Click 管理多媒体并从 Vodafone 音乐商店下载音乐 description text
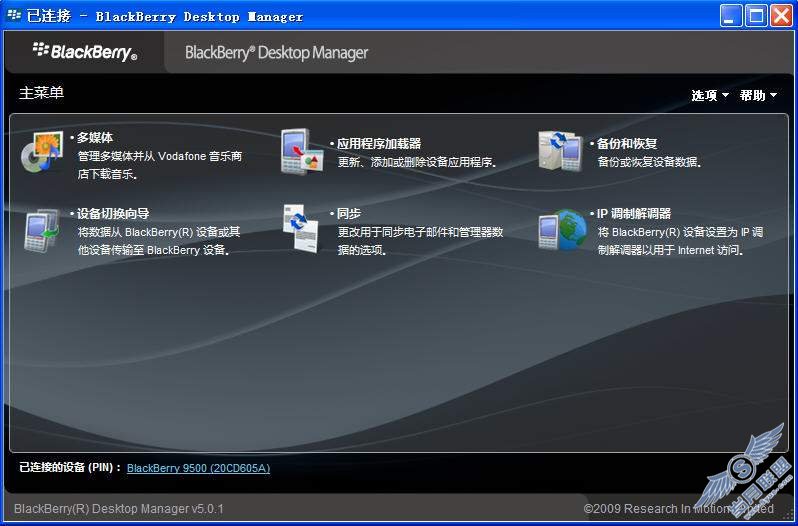The width and height of the screenshot is (798, 526). pos(160,165)
